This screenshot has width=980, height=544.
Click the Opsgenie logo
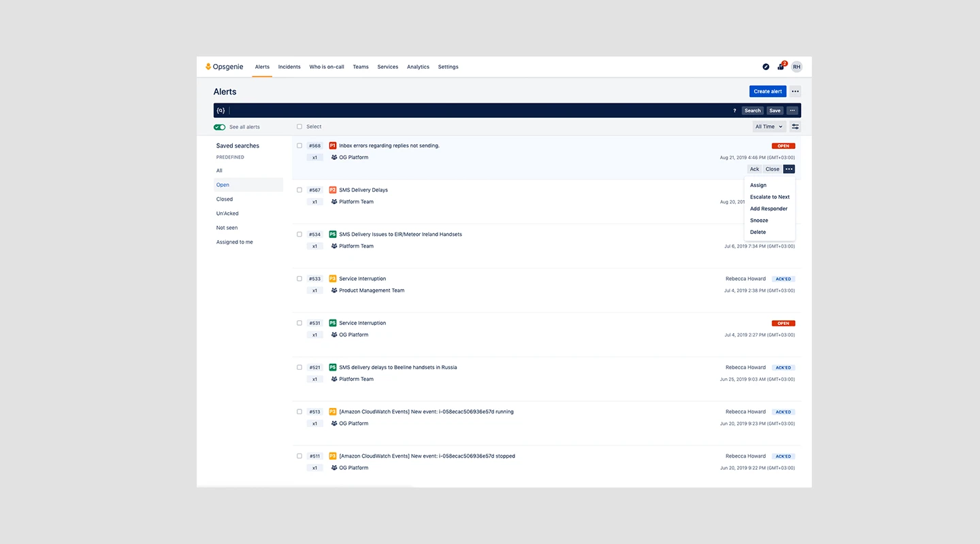[224, 67]
